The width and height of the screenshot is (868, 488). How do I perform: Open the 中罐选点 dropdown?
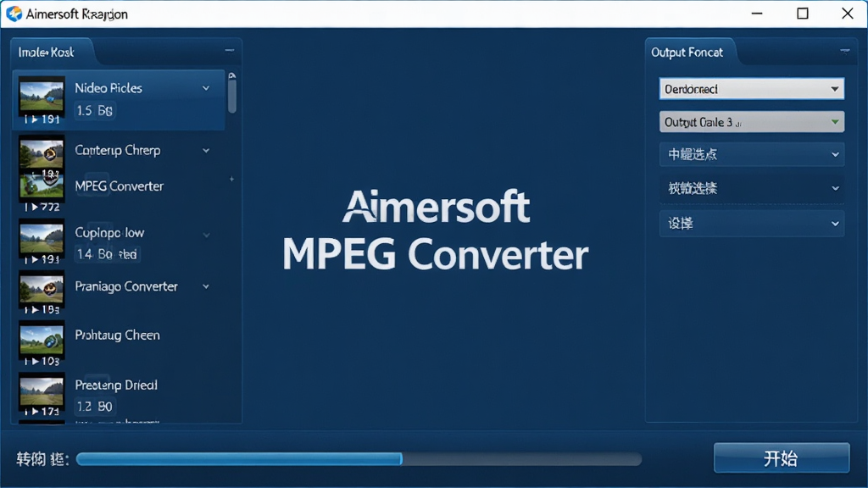(752, 154)
